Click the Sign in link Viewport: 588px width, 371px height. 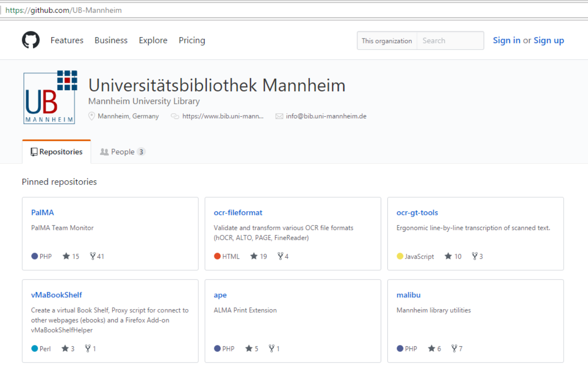(507, 40)
